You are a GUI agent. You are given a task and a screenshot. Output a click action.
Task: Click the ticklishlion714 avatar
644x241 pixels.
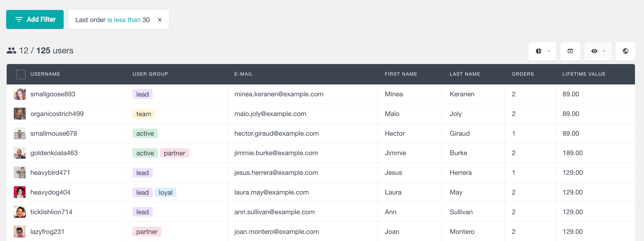pyautogui.click(x=20, y=212)
